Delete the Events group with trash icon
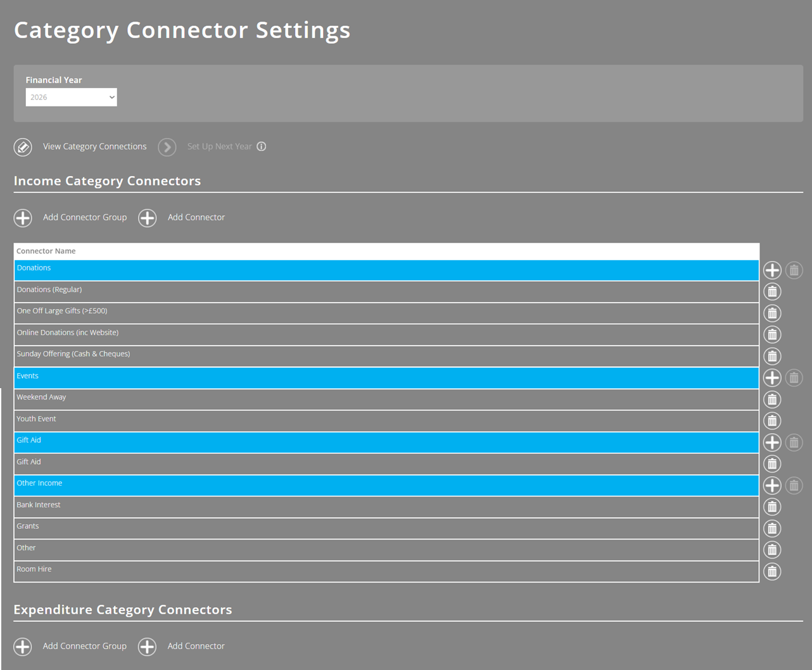 click(794, 378)
